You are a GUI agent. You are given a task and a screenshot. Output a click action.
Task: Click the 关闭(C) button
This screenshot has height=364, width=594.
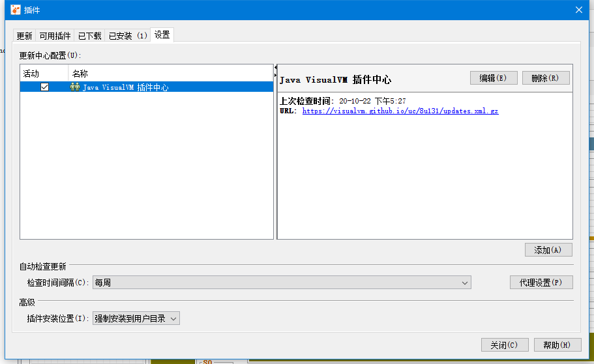click(x=505, y=344)
